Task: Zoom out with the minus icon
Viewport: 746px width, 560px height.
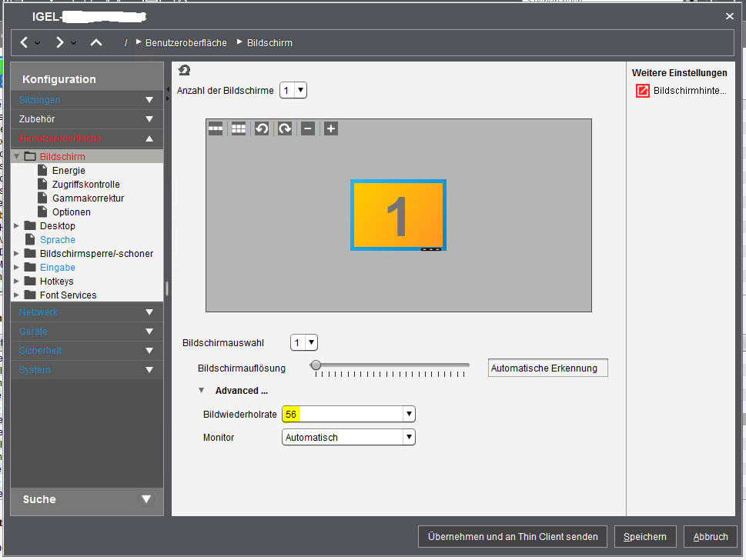Action: pos(308,128)
